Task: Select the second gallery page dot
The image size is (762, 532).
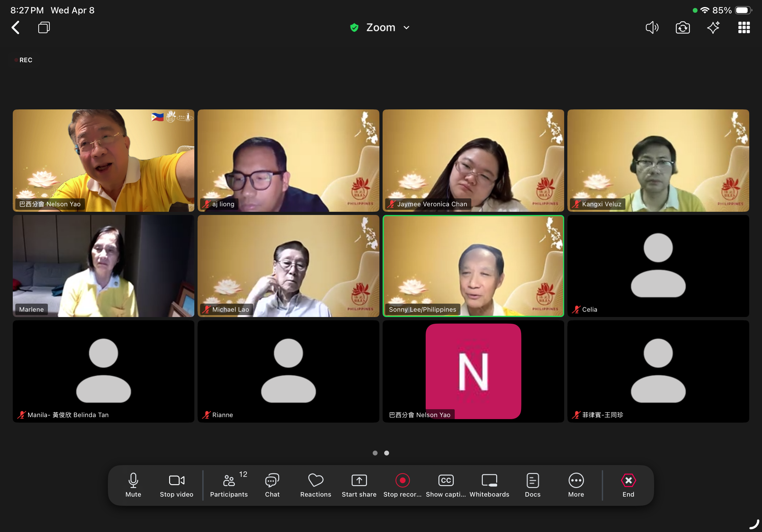Action: [387, 453]
